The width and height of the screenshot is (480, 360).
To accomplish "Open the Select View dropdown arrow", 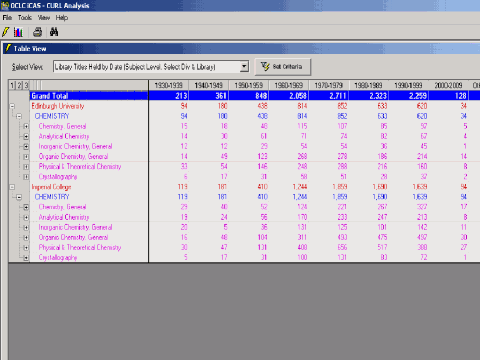I will click(244, 67).
